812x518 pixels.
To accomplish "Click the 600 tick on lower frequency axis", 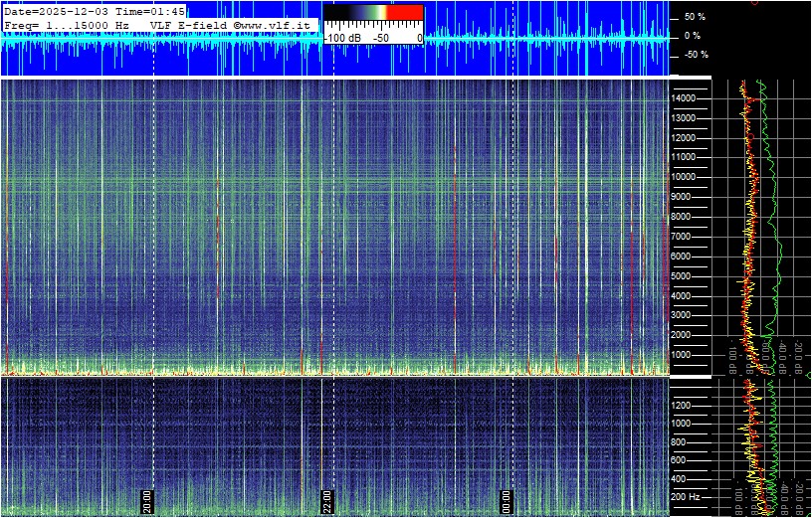I will 686,459.
